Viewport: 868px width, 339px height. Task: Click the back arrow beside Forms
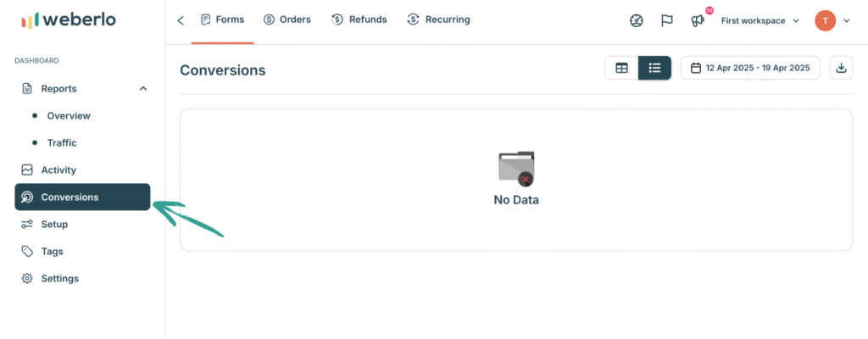[x=181, y=20]
